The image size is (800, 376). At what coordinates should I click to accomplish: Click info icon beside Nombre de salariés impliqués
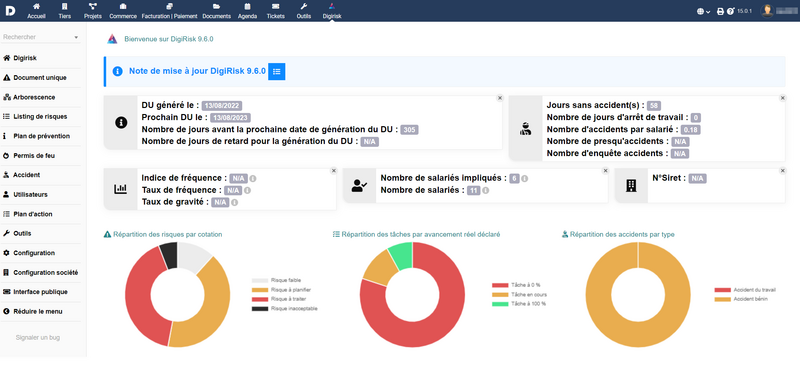pyautogui.click(x=524, y=179)
